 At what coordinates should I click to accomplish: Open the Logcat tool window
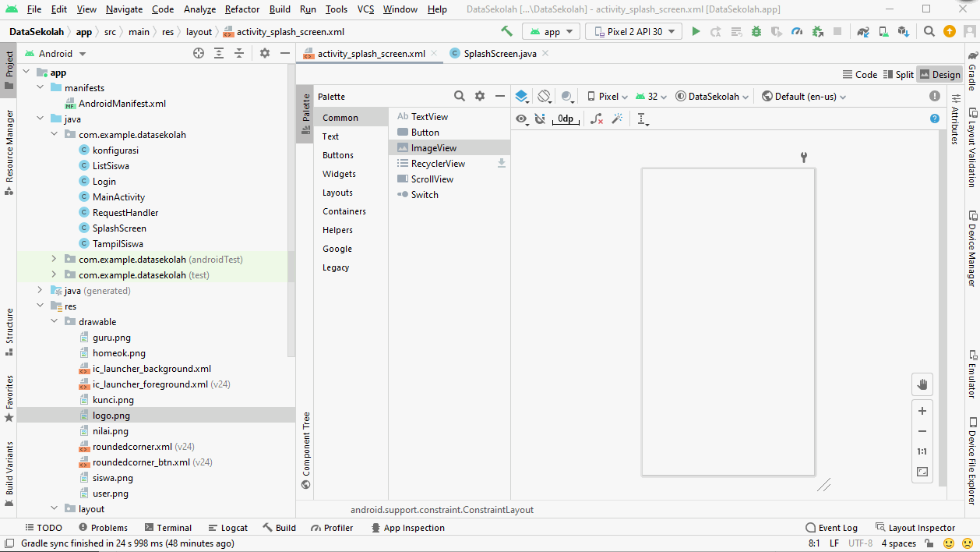227,528
